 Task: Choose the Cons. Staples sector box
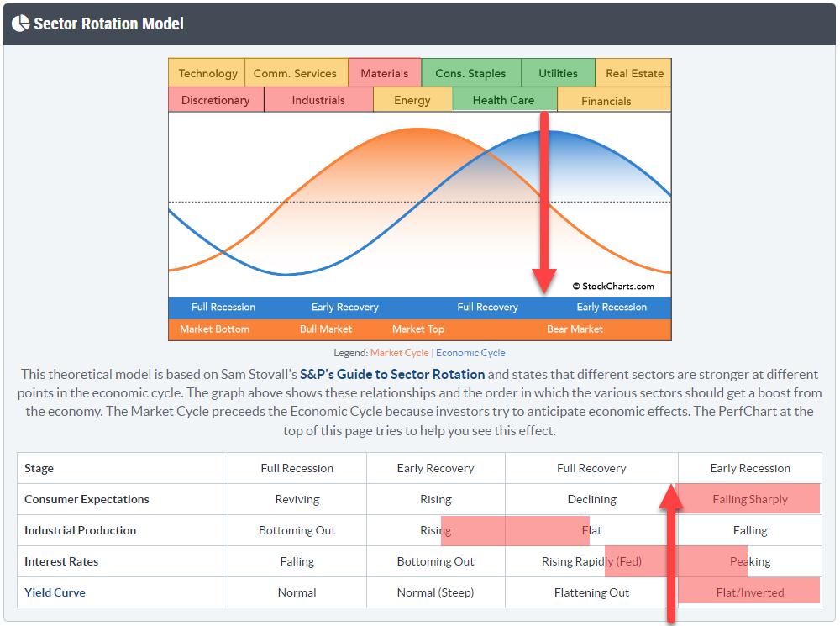tap(470, 73)
